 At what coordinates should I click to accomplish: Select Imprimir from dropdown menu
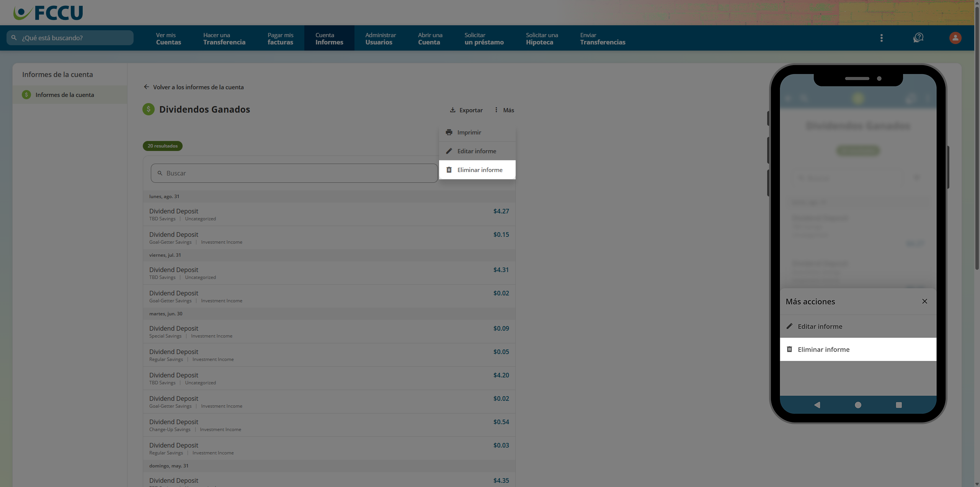(477, 132)
